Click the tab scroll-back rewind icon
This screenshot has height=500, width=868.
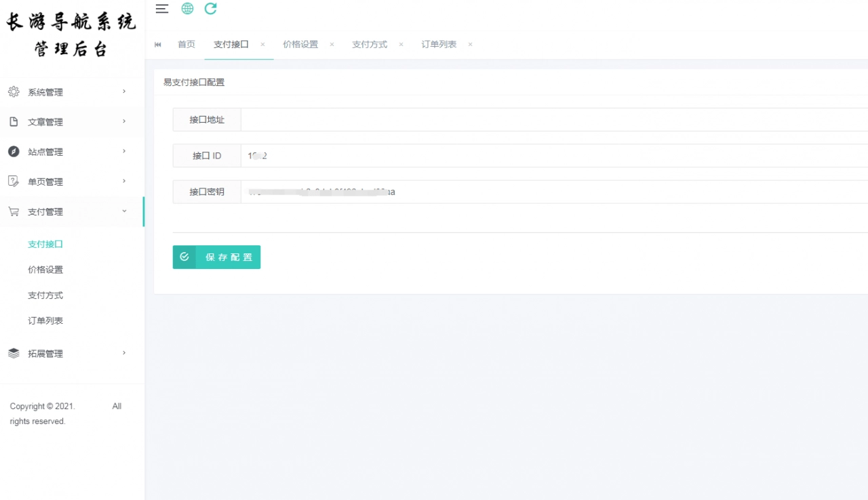point(158,45)
